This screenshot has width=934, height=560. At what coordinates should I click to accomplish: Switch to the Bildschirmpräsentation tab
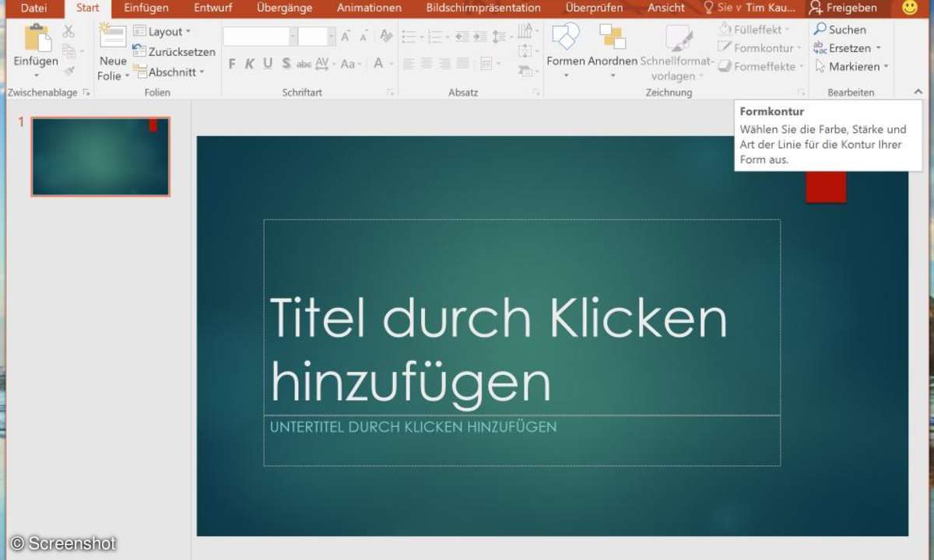point(483,8)
